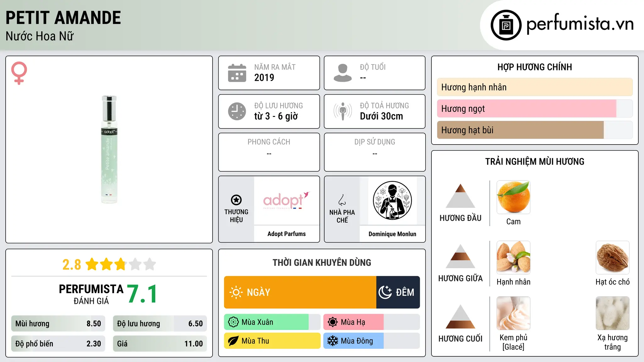Select the Kem phủ Glacé note image

pos(514,313)
